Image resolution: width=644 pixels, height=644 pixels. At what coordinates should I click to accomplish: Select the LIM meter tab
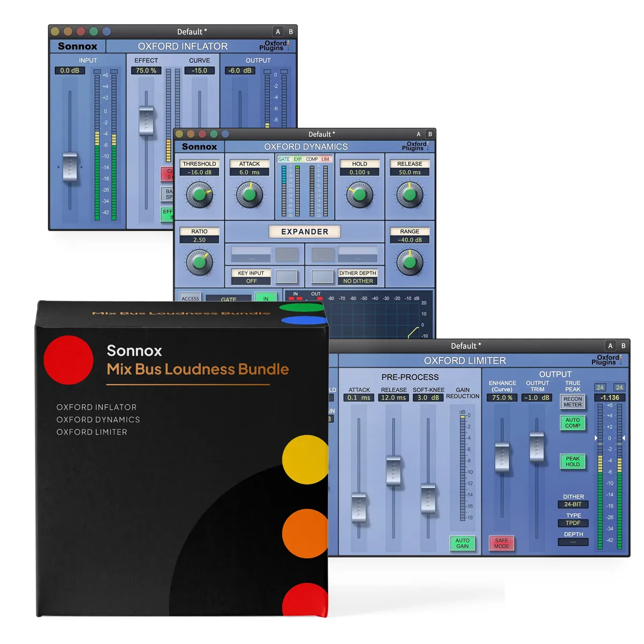pyautogui.click(x=325, y=159)
